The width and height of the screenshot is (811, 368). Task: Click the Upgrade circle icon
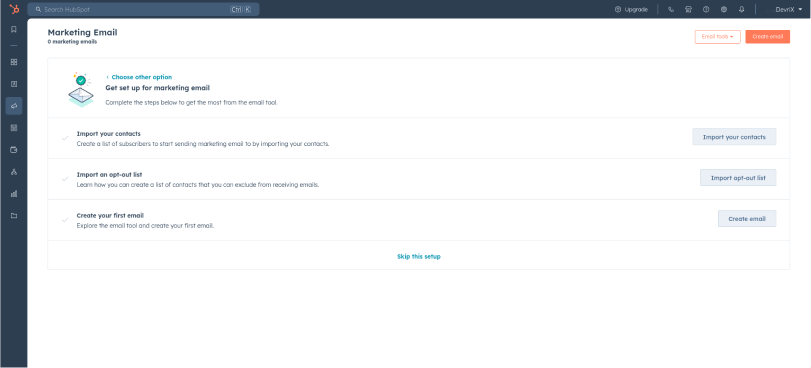[x=618, y=9]
